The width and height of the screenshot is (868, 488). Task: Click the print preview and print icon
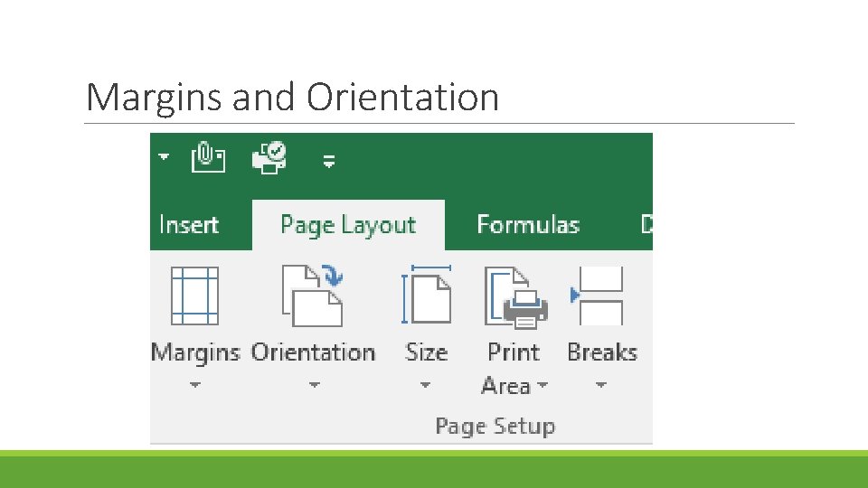pyautogui.click(x=269, y=157)
